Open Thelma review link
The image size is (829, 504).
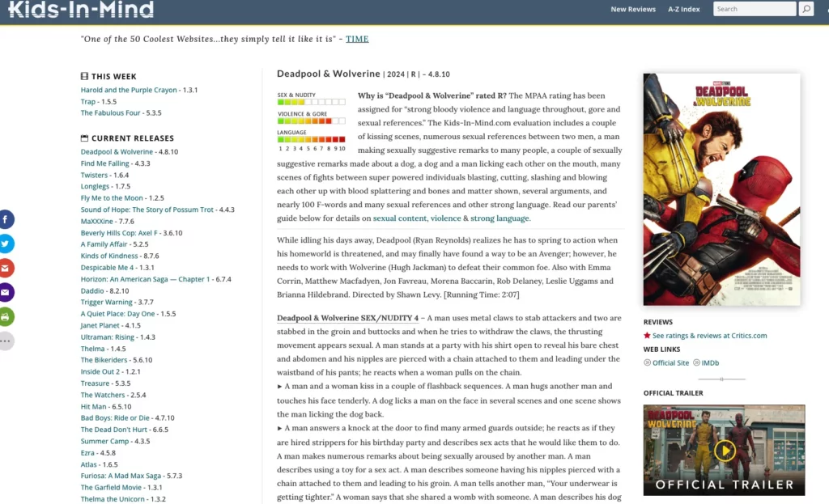coord(92,349)
